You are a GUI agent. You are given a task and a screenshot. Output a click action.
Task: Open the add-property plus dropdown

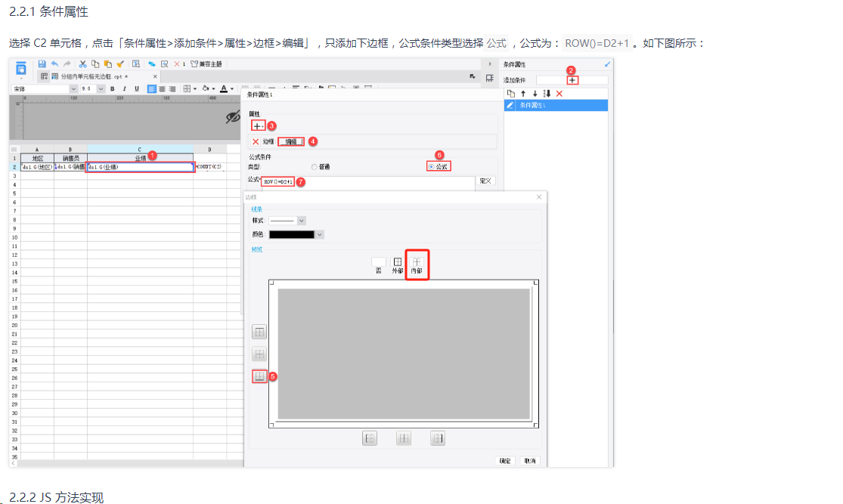(x=258, y=126)
